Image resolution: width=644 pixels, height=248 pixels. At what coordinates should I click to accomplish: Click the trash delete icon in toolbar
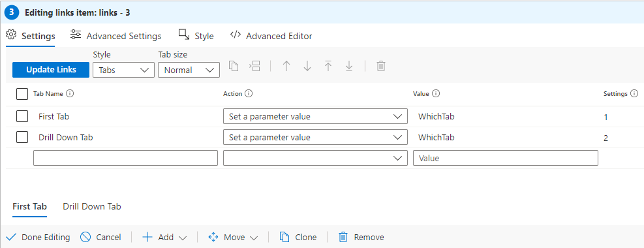tap(381, 66)
